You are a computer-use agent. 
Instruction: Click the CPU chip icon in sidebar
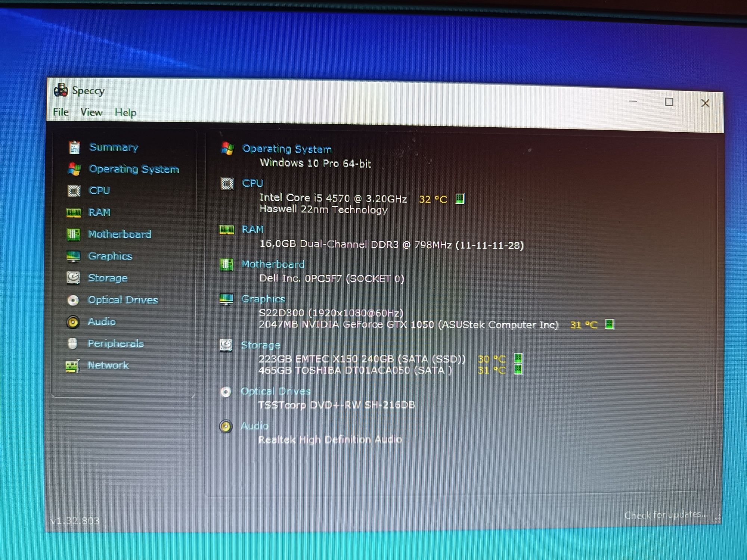(74, 191)
